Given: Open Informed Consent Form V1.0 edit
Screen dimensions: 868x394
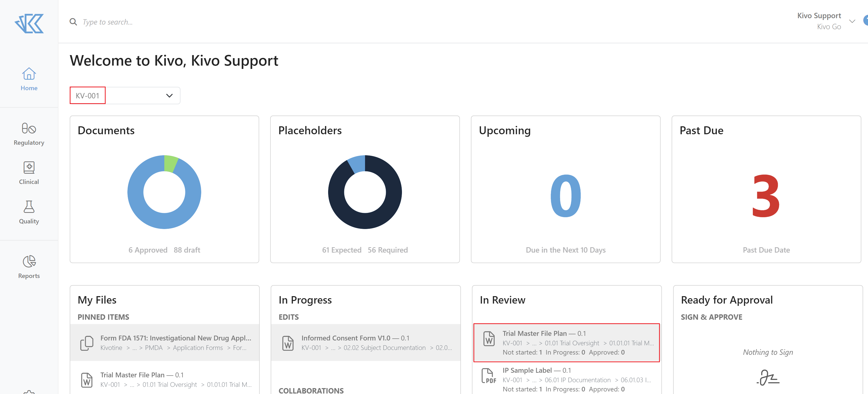Looking at the screenshot, I should tap(366, 343).
